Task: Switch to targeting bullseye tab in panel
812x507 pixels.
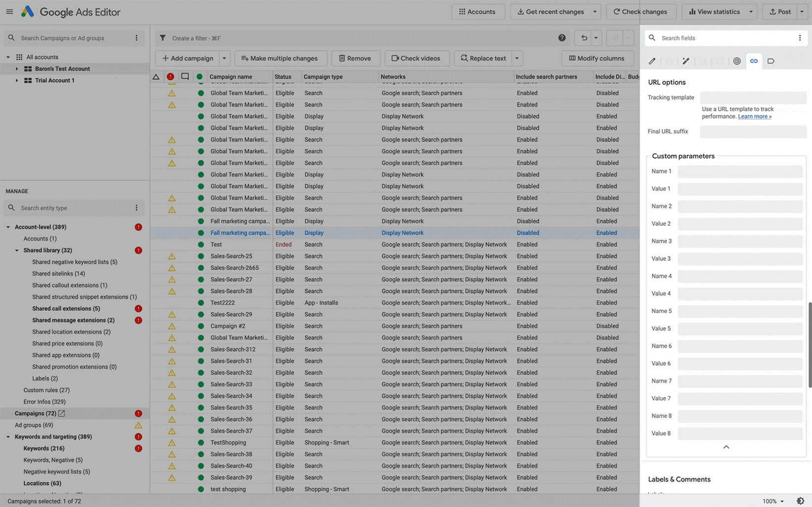Action: [737, 61]
